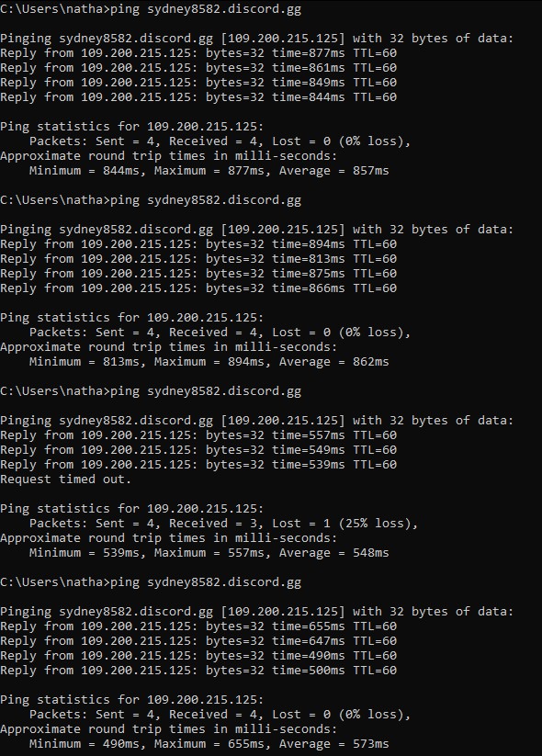This screenshot has height=756, width=542.
Task: Click the time=894ms reply line
Action: click(x=198, y=244)
